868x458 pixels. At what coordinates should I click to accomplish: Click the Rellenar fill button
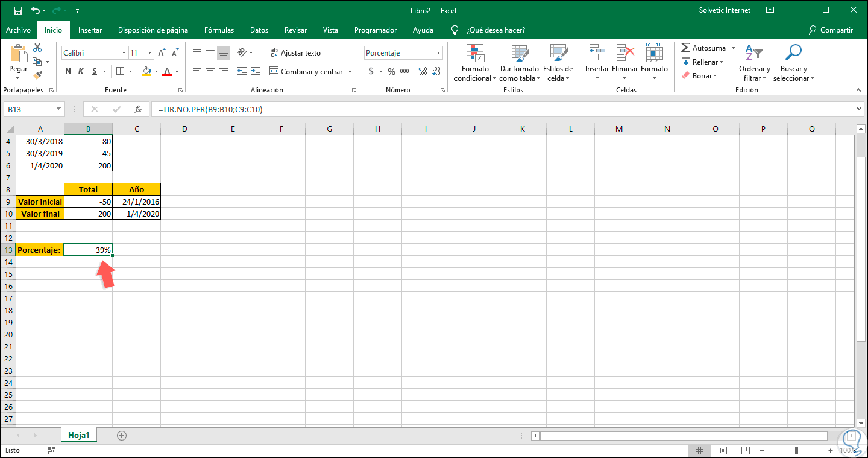(x=702, y=62)
